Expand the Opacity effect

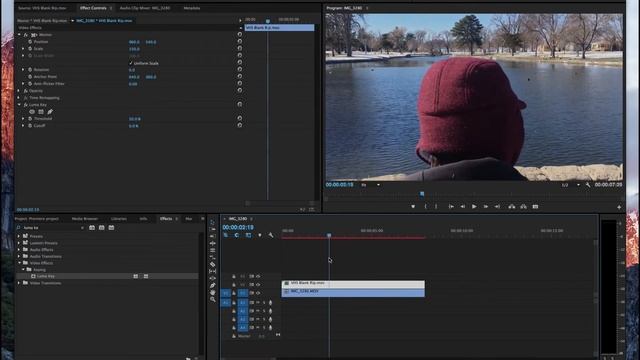[x=19, y=91]
